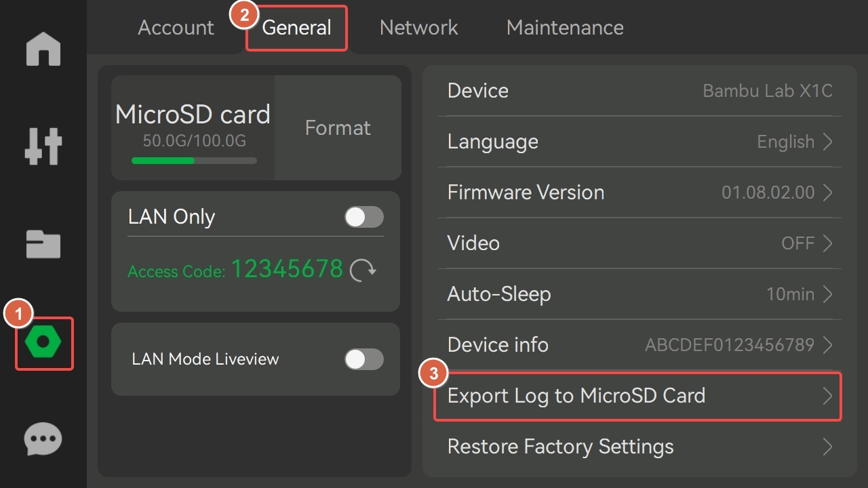
Task: Select the ABCDEF0123456789 serial value
Action: (730, 345)
